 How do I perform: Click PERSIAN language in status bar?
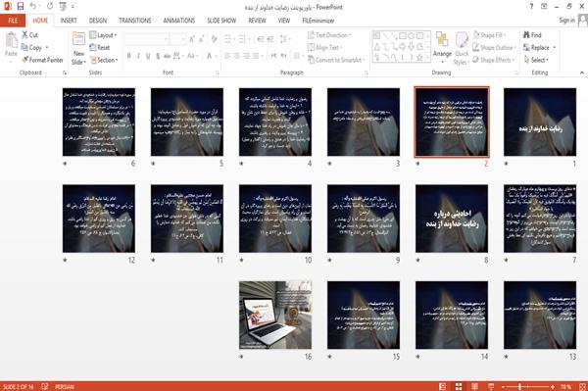click(x=65, y=386)
